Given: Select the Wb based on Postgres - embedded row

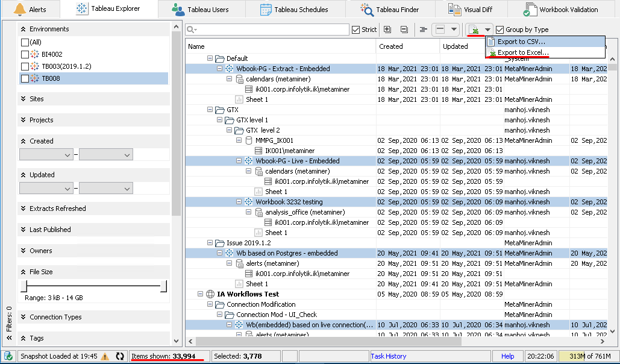Looking at the screenshot, I should coord(396,253).
